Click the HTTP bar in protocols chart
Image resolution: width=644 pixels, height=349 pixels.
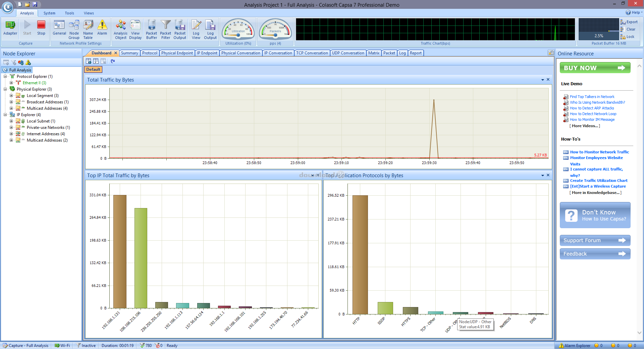360,255
